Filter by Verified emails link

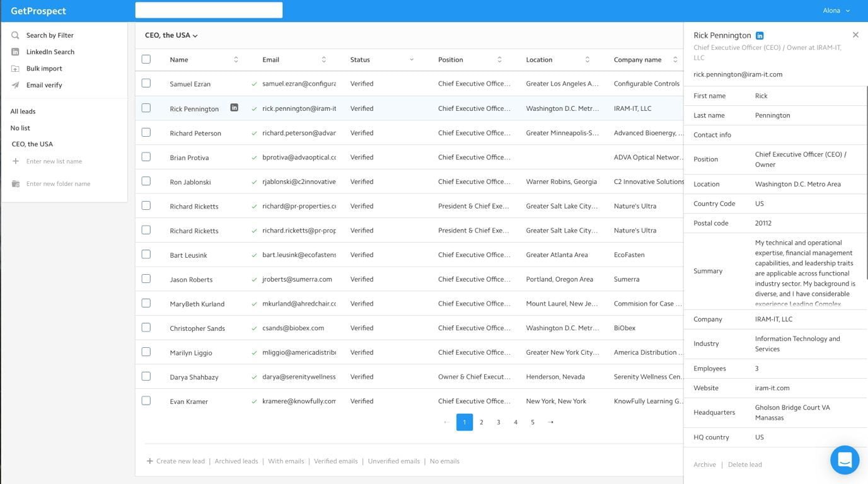pos(336,461)
